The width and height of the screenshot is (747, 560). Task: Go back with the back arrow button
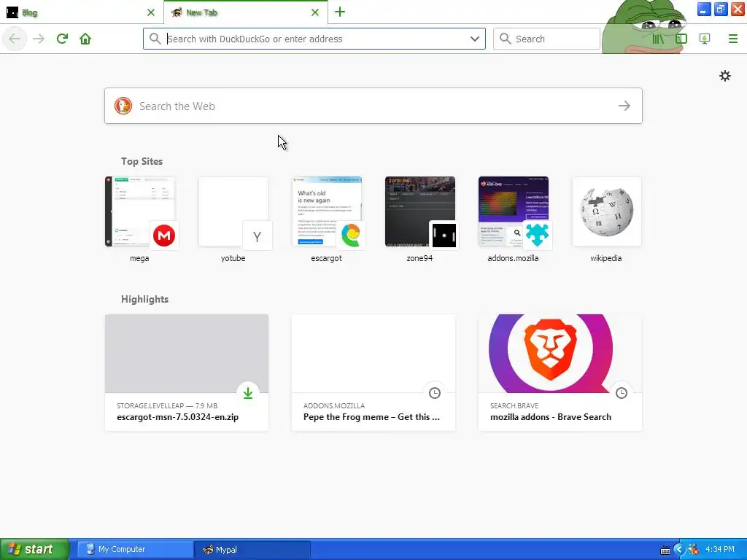pos(15,39)
